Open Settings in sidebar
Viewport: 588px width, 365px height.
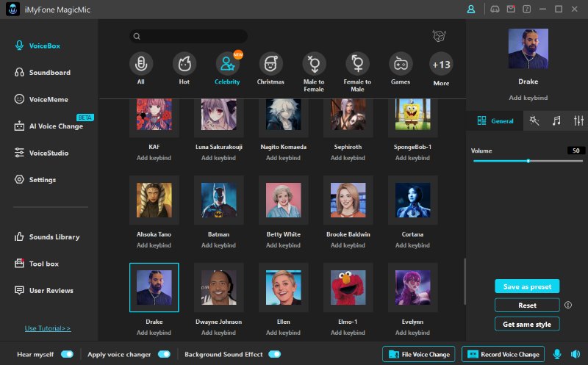35,180
